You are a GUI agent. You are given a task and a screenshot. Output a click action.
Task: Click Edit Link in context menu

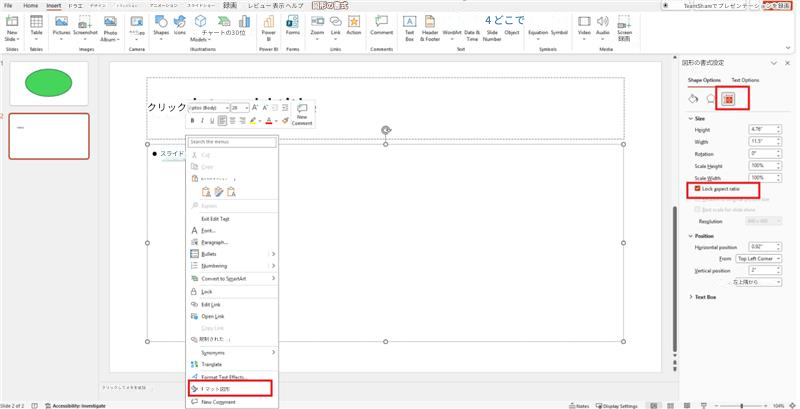(x=232, y=304)
